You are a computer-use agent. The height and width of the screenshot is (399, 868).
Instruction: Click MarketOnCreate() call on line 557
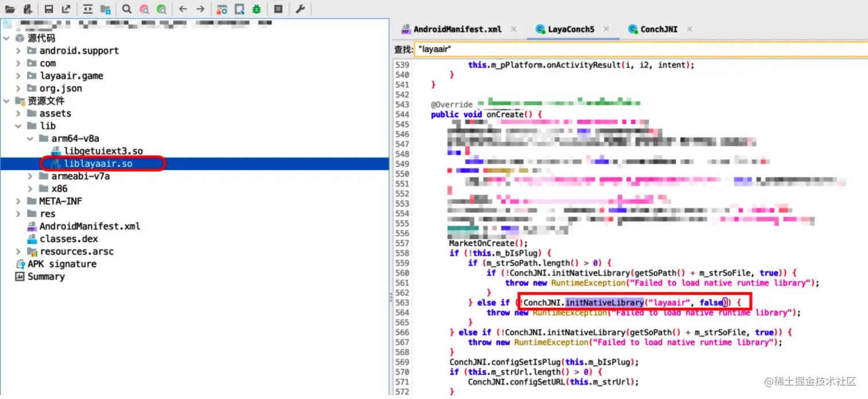(488, 243)
